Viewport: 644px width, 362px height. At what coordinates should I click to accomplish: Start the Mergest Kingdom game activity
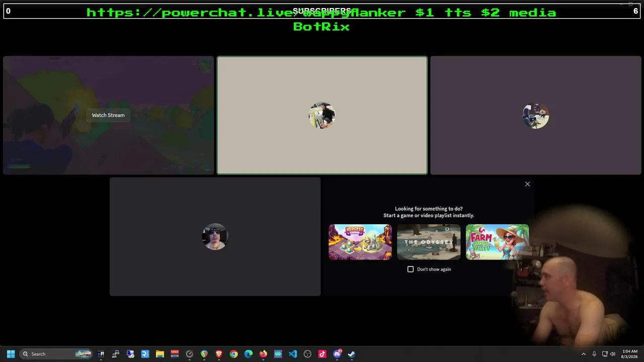(x=360, y=242)
